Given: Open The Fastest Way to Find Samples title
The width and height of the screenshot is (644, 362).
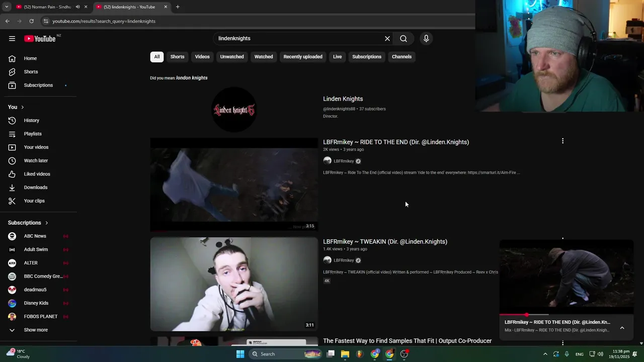Looking at the screenshot, I should [407, 341].
